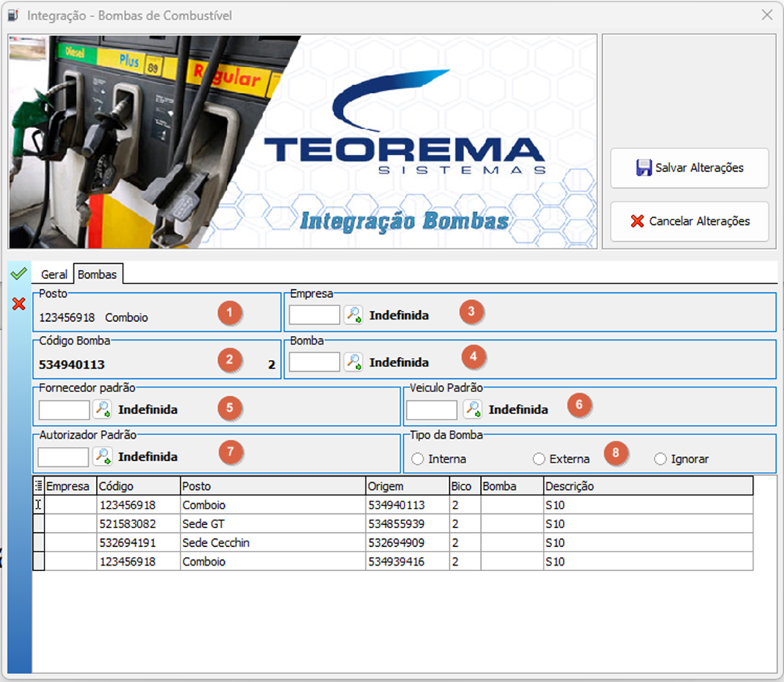Click code cell 521583082
The image size is (784, 682).
(x=138, y=524)
